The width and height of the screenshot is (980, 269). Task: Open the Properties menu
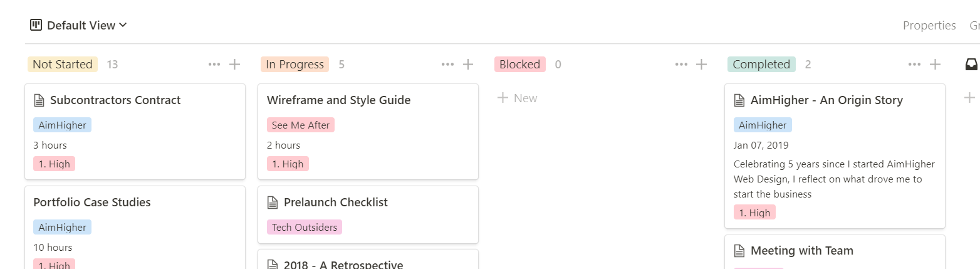929,26
